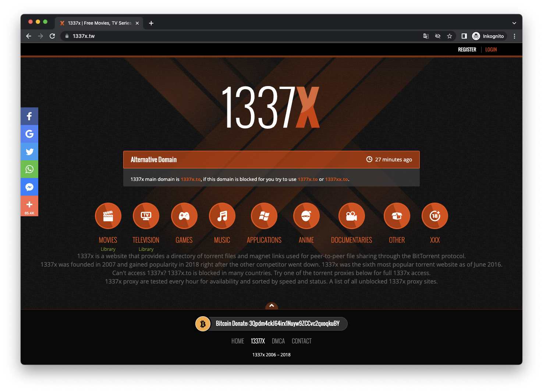Screen dimensions: 543x392
Task: Click the LOGIN link
Action: pos(491,50)
